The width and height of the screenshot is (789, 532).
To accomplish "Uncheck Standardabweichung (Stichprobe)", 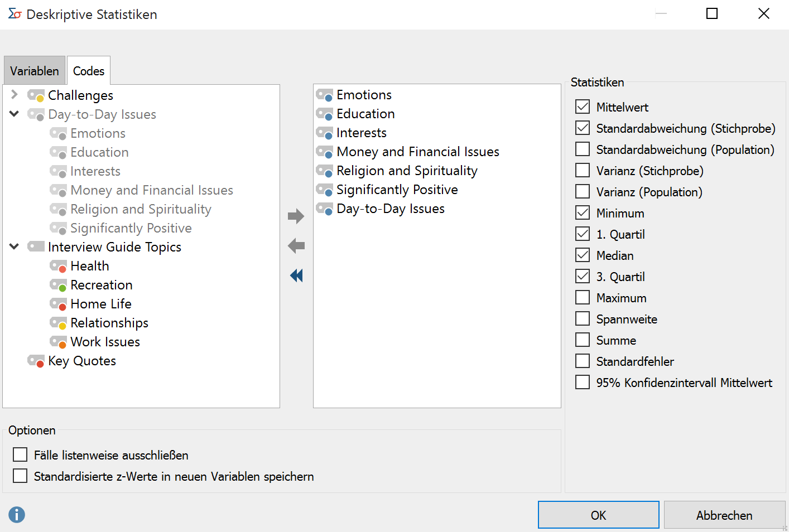I will point(583,128).
